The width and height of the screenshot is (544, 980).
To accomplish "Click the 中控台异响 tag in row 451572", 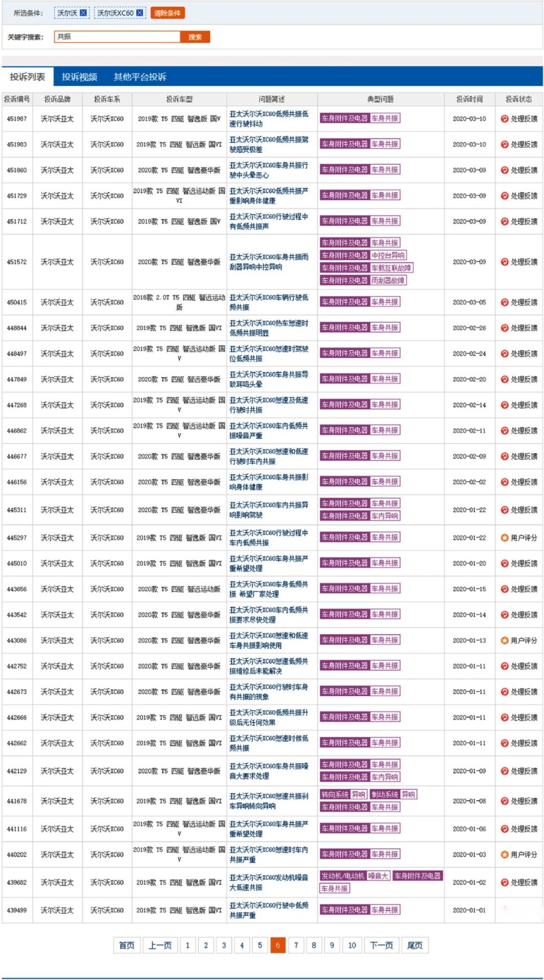I will [388, 256].
